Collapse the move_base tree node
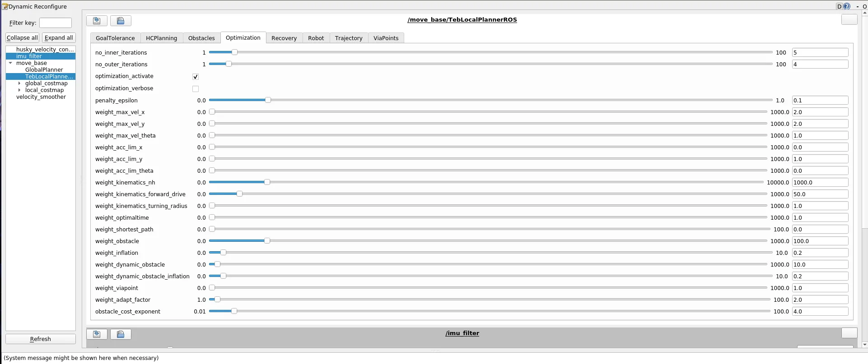The width and height of the screenshot is (868, 364). coord(10,63)
